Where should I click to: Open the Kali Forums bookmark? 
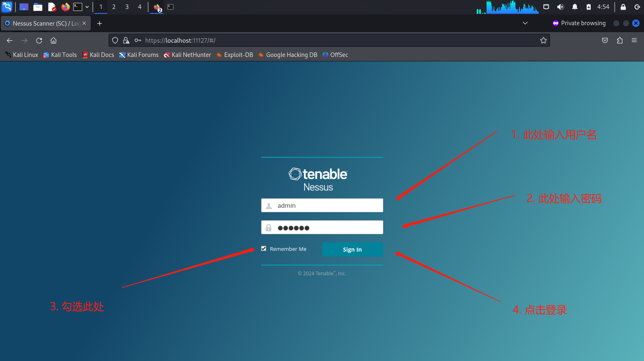coord(139,55)
